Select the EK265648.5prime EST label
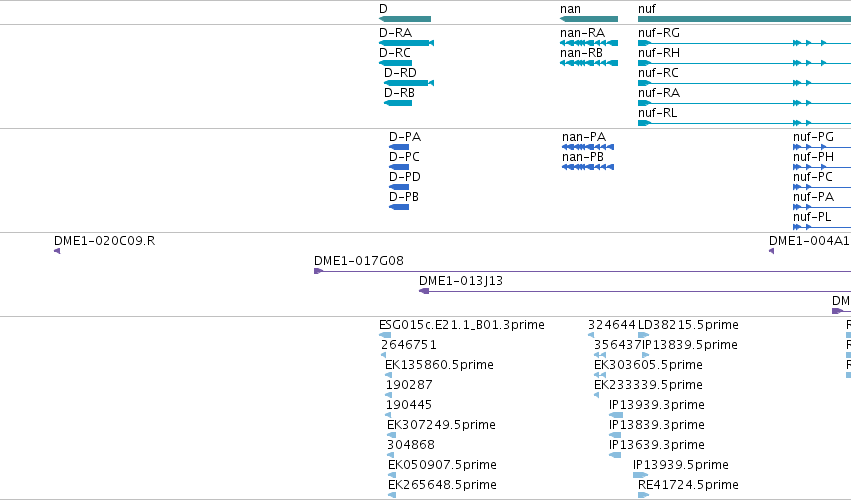 [x=442, y=484]
